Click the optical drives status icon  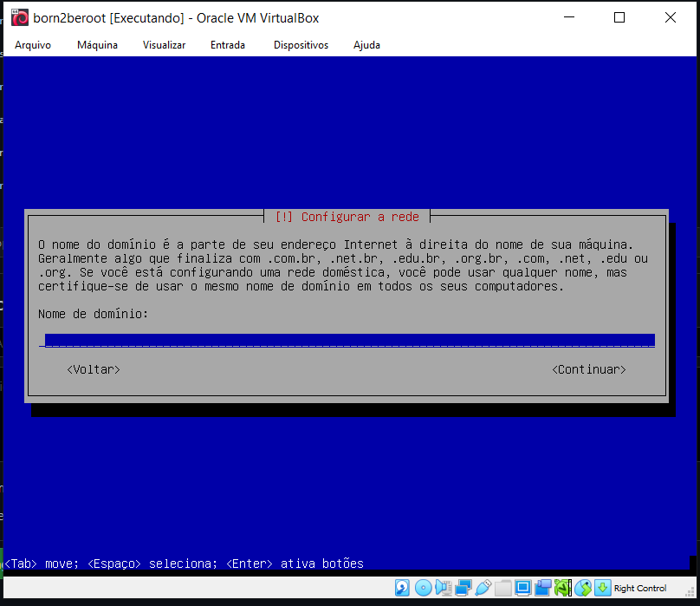423,588
